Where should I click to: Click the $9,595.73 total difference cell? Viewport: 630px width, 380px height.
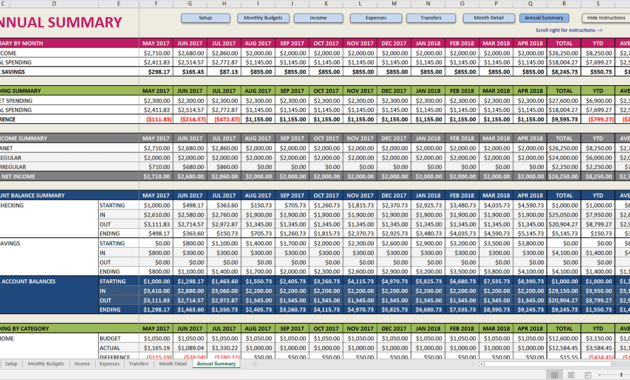click(x=564, y=119)
